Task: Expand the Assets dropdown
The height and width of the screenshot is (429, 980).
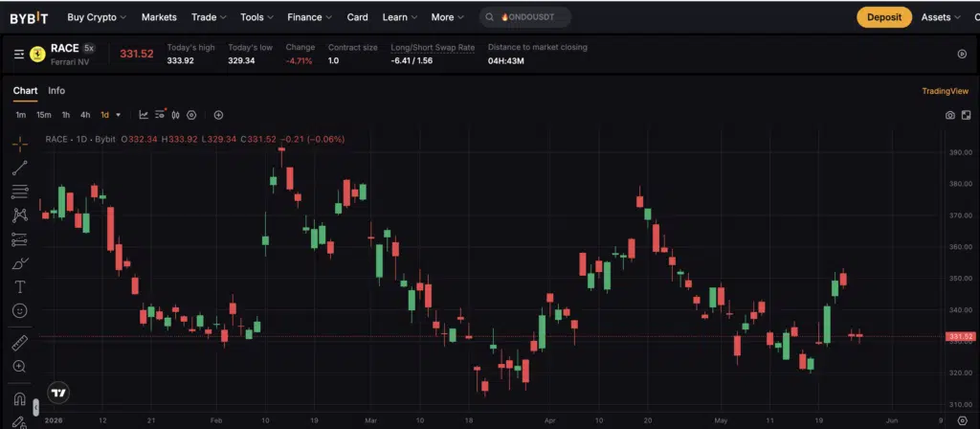Action: 941,17
